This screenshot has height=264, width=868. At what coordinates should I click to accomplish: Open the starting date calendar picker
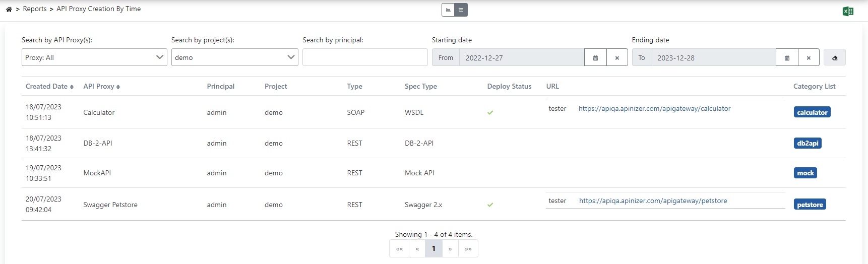595,58
